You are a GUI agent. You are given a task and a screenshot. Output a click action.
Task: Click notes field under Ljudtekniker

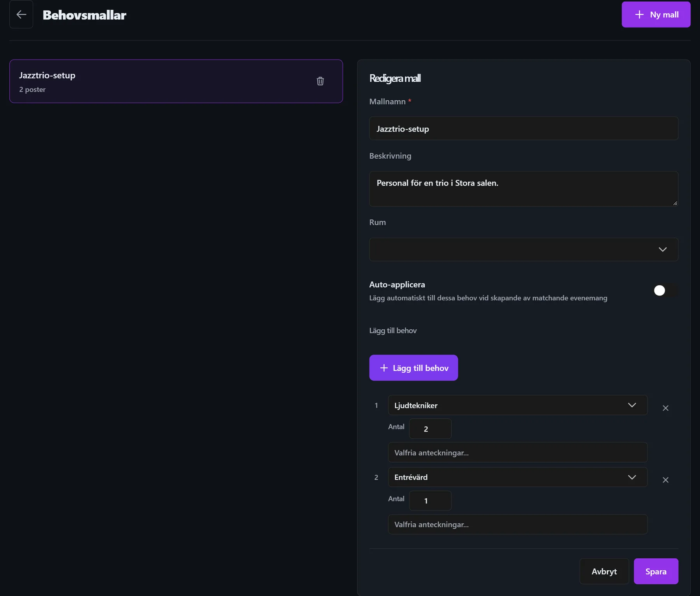[x=518, y=453]
